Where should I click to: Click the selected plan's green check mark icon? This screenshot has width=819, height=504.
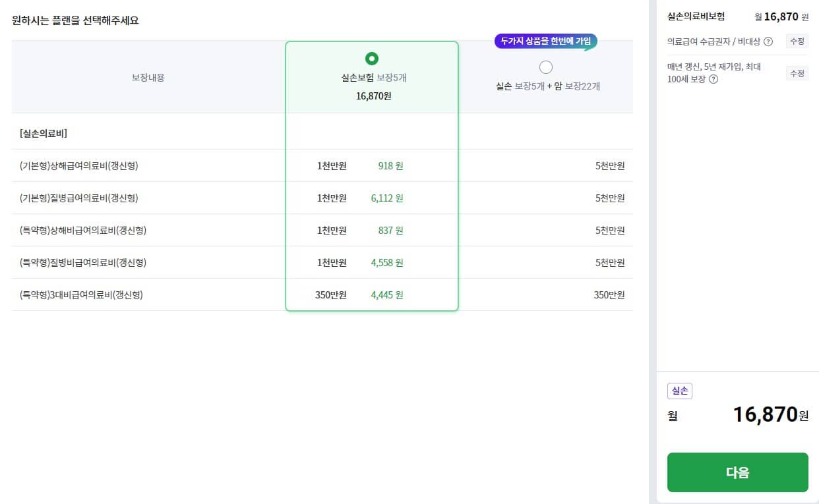pyautogui.click(x=371, y=58)
